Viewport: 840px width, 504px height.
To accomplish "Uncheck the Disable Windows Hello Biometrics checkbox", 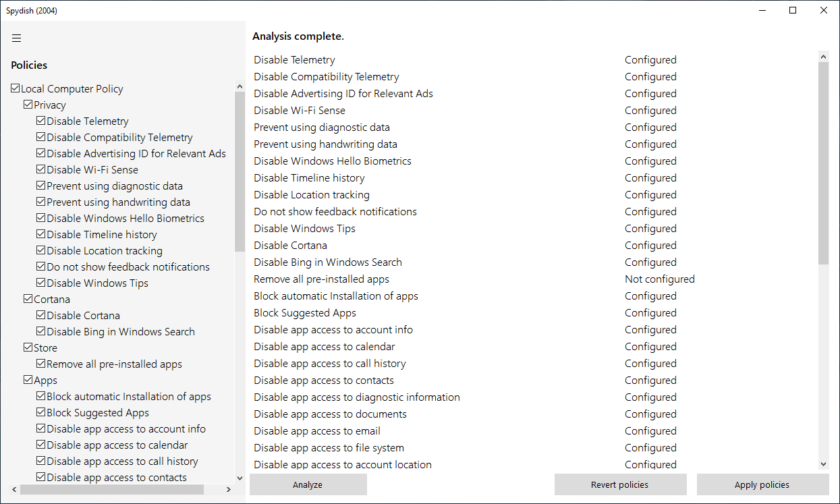I will (x=41, y=218).
